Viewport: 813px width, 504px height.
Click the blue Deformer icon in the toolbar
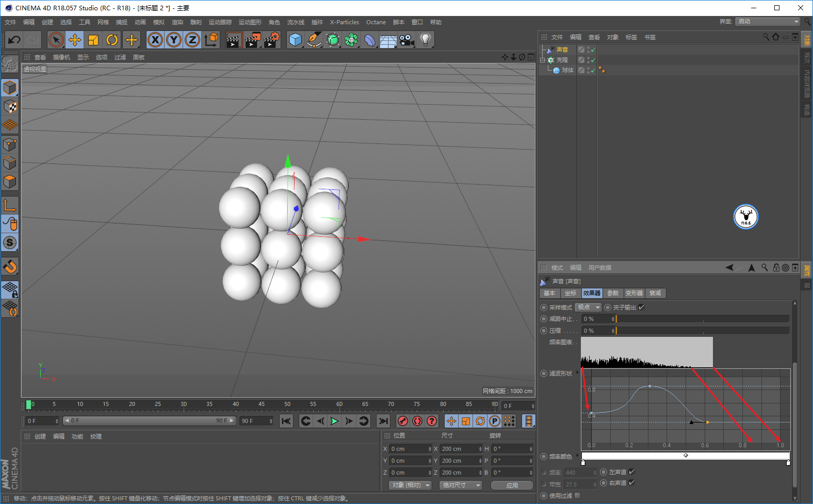click(x=370, y=40)
